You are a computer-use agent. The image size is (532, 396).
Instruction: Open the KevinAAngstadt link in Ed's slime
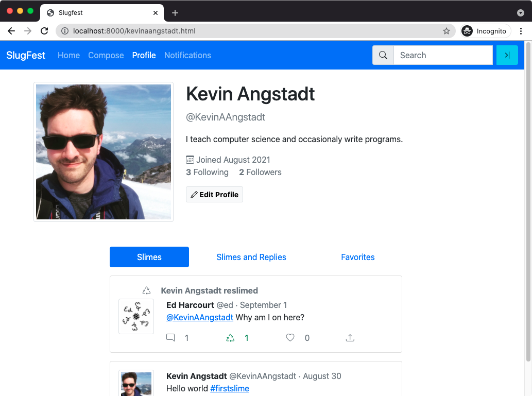point(200,317)
